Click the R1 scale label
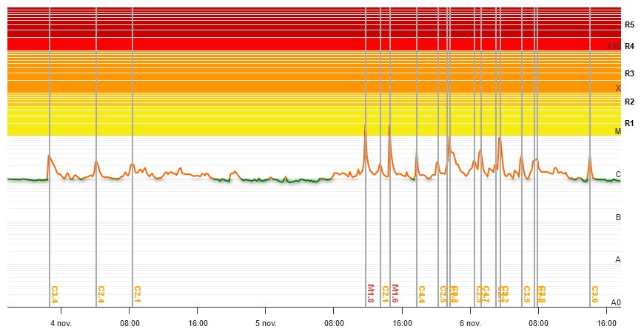Image resolution: width=644 pixels, height=332 pixels. (629, 123)
